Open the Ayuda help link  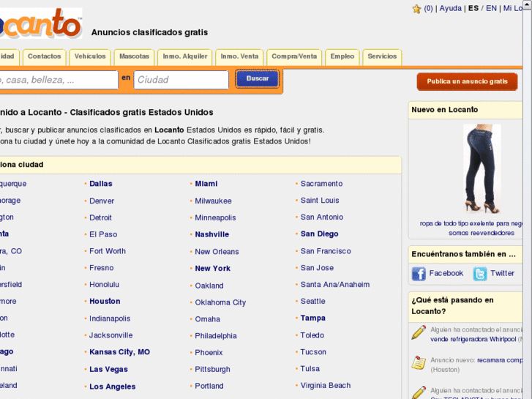click(x=451, y=9)
